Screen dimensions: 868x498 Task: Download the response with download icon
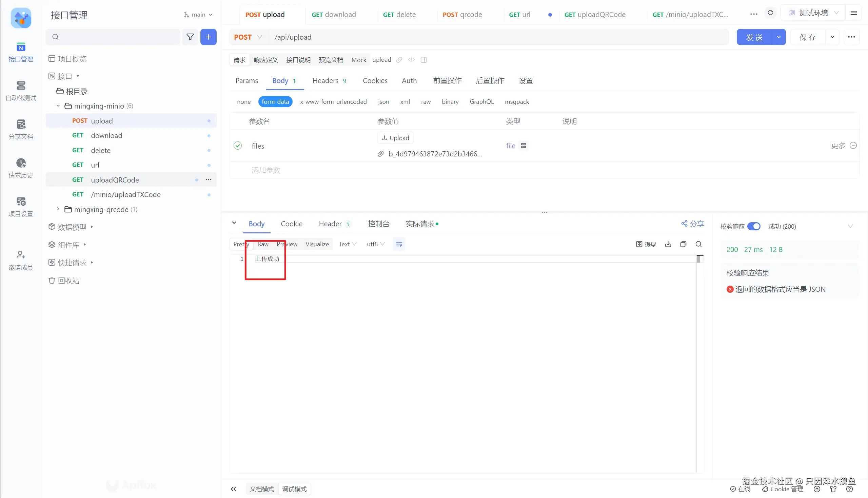click(668, 244)
